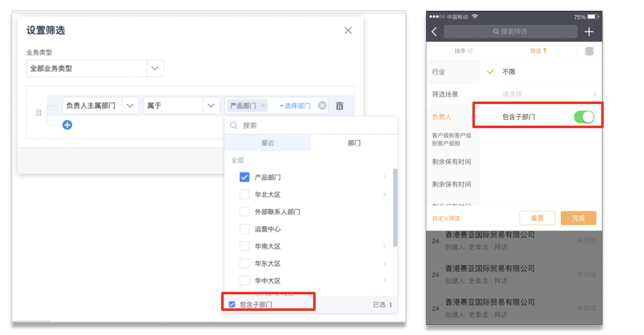The image size is (644, 335).
Task: Check the 外部联系人部门 checkbox
Action: click(244, 212)
